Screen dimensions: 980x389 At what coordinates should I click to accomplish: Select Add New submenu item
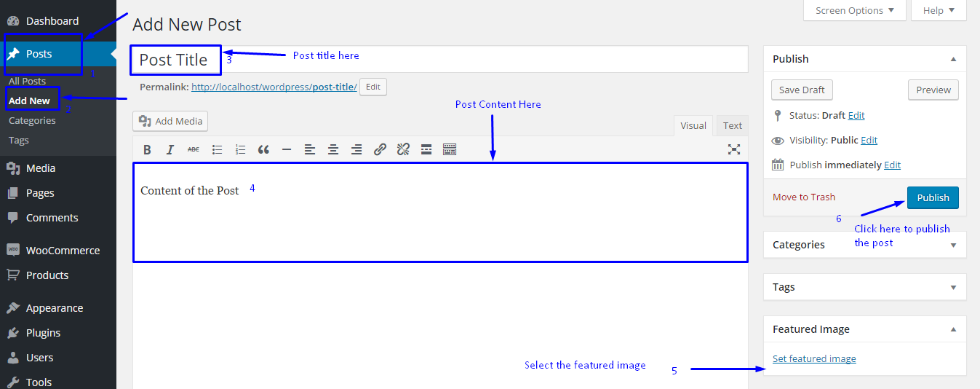[x=29, y=101]
